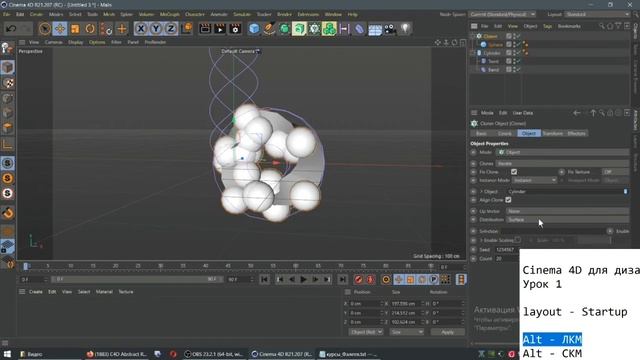Screen dimensions: 640x360
Task: Open the Instance Mode dropdown
Action: pyautogui.click(x=534, y=180)
